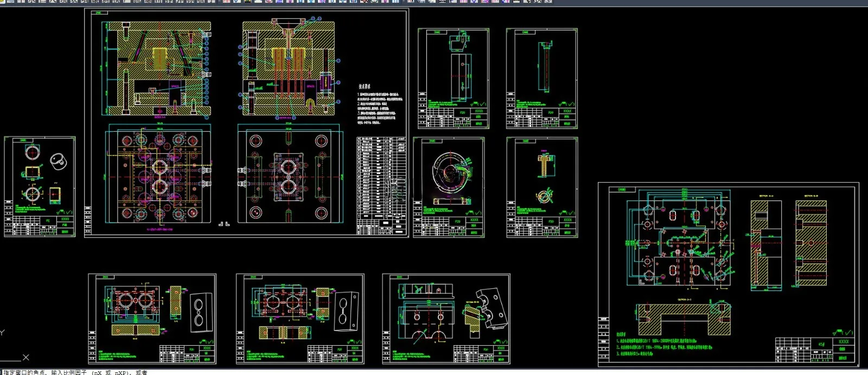Click the plate plan view with cyan dimensions
The image size is (868, 375).
(x=679, y=240)
